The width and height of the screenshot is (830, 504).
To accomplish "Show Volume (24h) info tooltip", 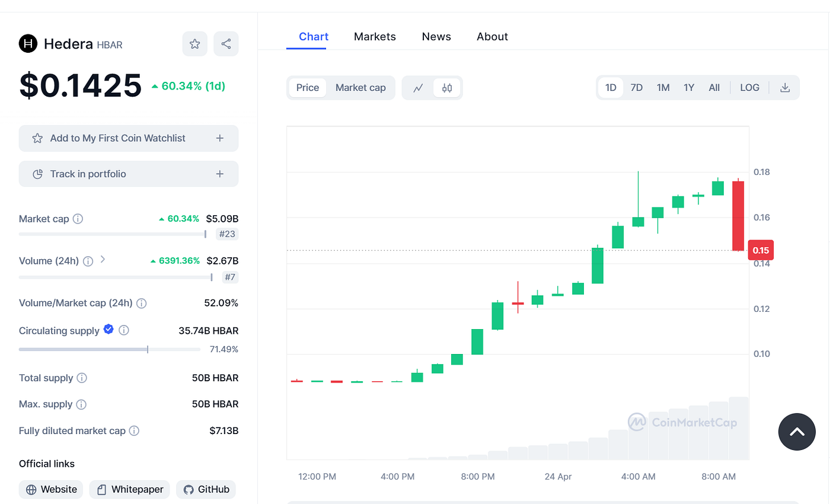I will click(x=88, y=261).
